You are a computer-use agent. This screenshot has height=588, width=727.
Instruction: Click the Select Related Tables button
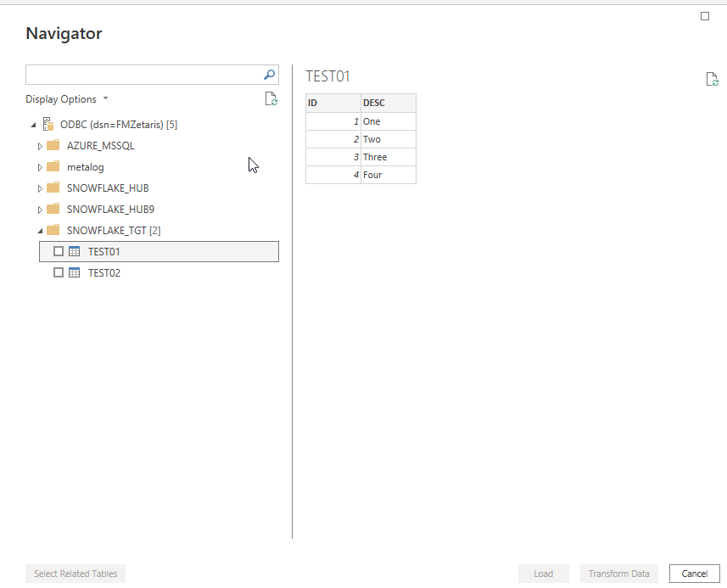[75, 574]
